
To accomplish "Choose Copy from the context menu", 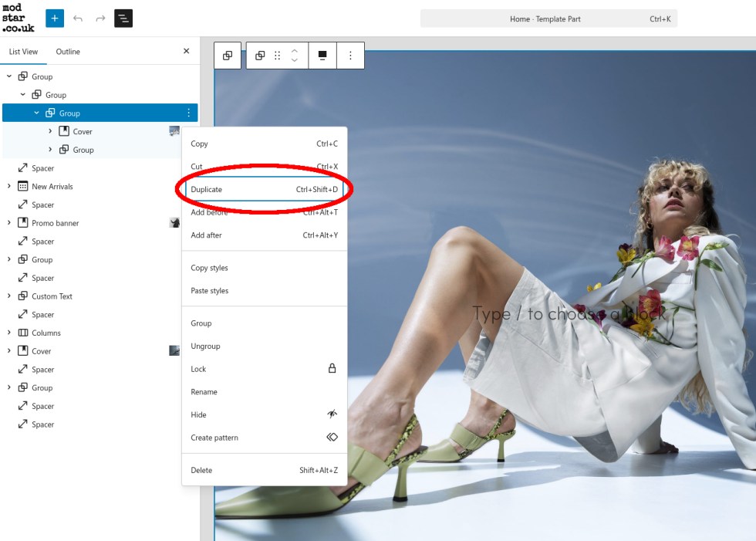I will click(264, 144).
